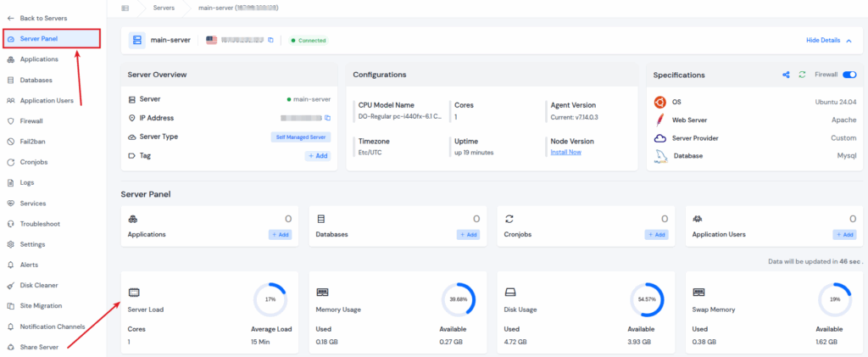Add a Tag to server
868x357 pixels.
[318, 156]
